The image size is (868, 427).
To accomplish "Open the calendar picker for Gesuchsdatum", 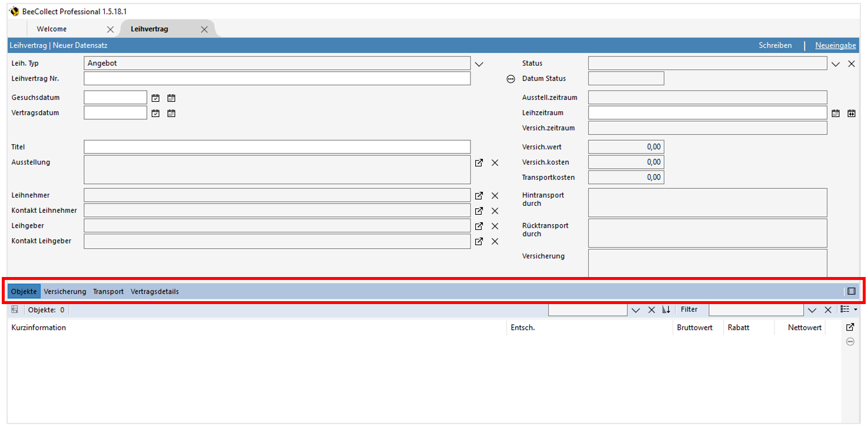I will (171, 97).
